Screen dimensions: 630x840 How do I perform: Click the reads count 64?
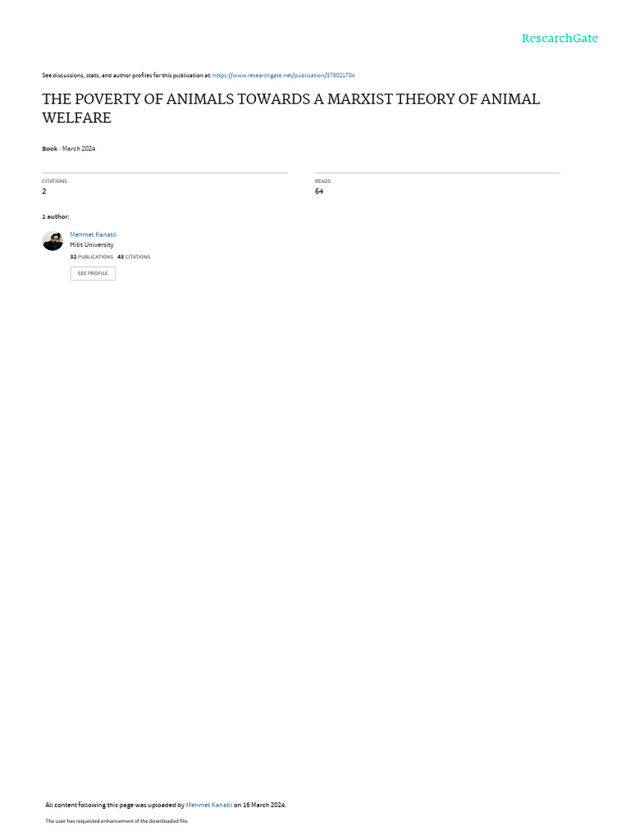(319, 191)
